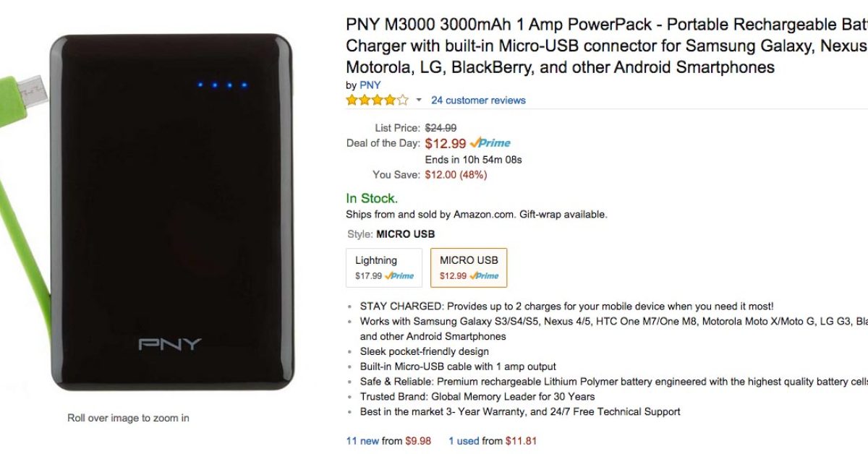Click the four-star rating icon
This screenshot has width=868, height=454.
tap(377, 100)
